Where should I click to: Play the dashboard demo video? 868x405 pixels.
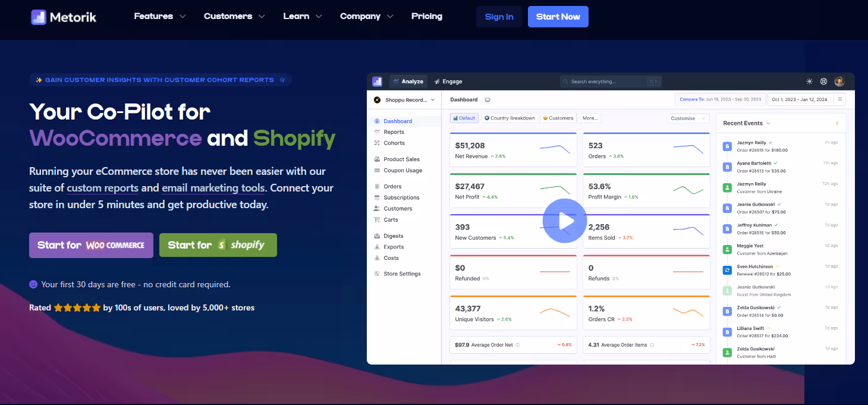(564, 221)
